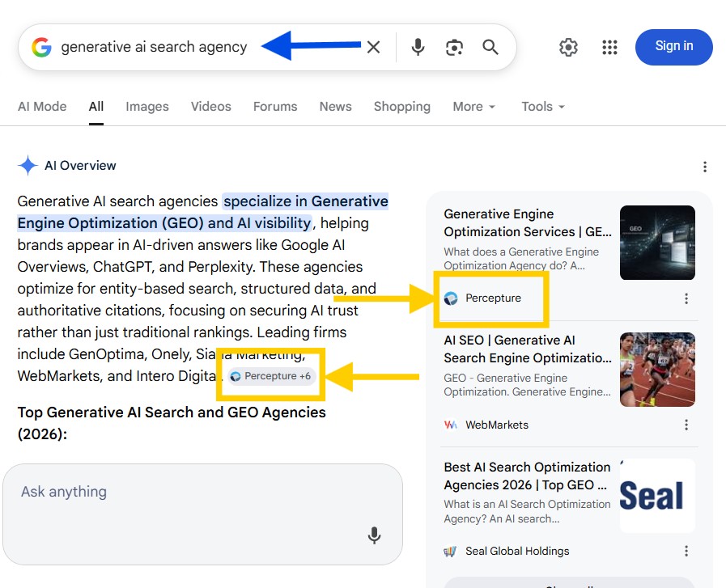The width and height of the screenshot is (726, 588).
Task: Open Best AI Search Optimization Agencies link
Action: coord(527,476)
